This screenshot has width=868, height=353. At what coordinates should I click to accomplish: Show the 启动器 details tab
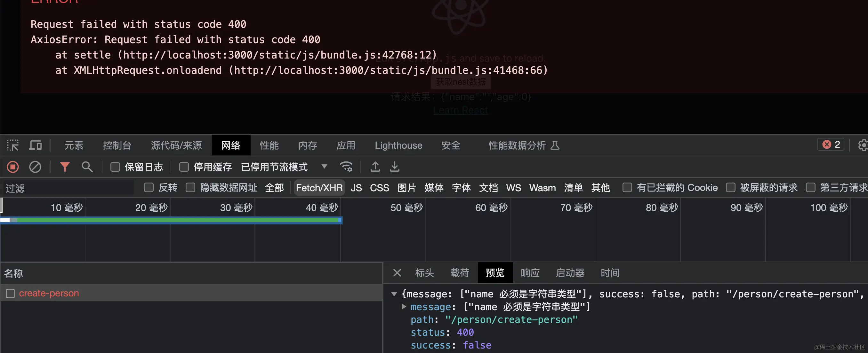point(570,273)
